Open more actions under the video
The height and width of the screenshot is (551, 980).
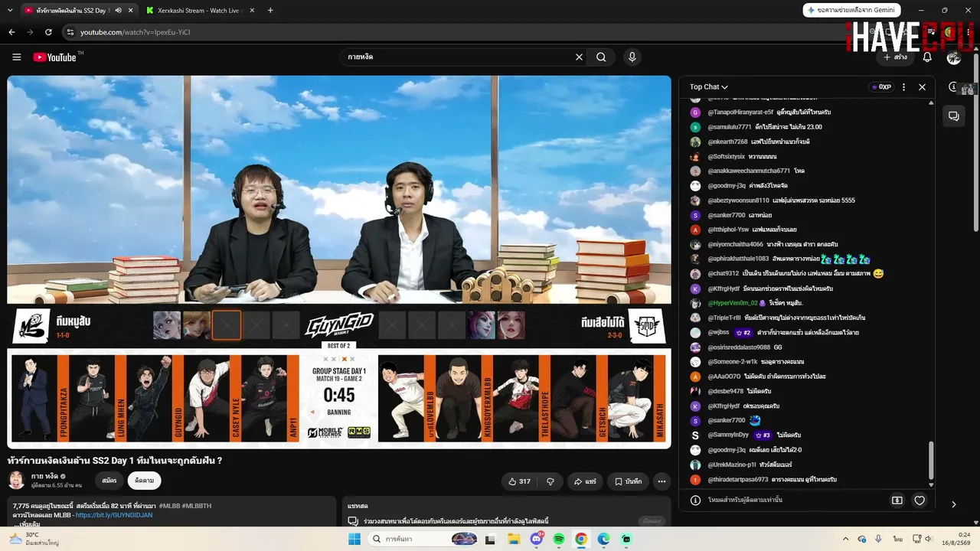click(x=661, y=481)
